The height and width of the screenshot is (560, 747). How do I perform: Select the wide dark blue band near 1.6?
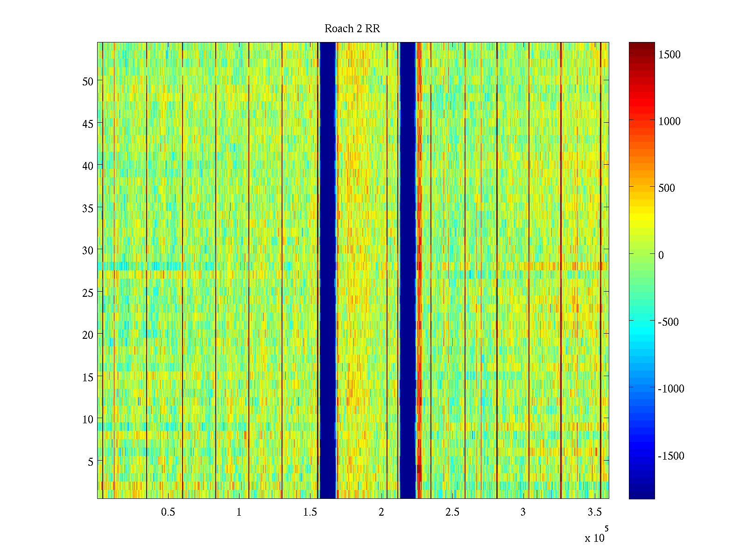click(x=327, y=271)
